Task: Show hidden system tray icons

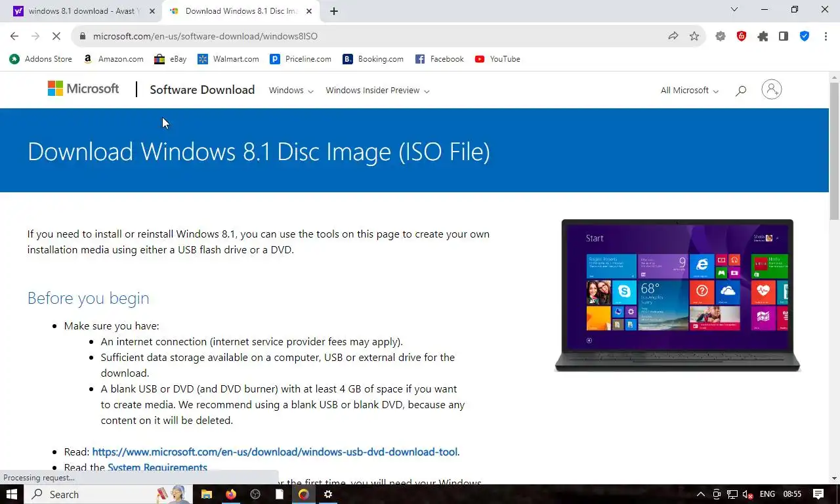Action: pos(701,494)
